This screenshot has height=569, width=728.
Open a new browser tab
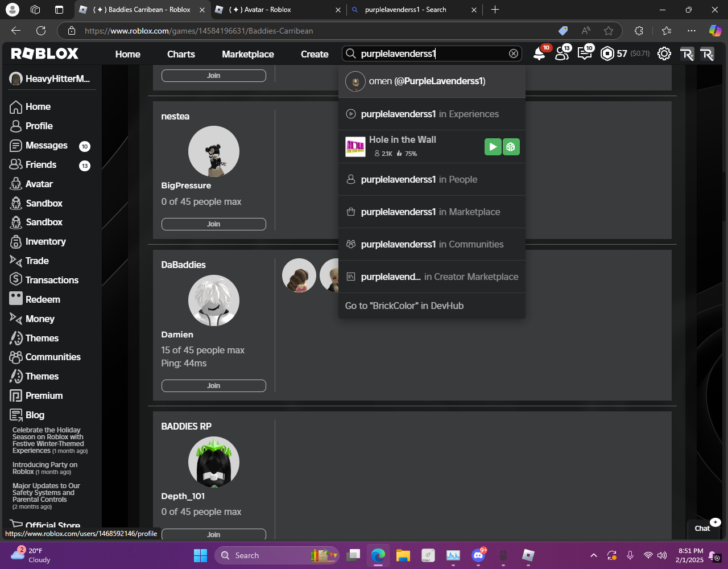495,10
